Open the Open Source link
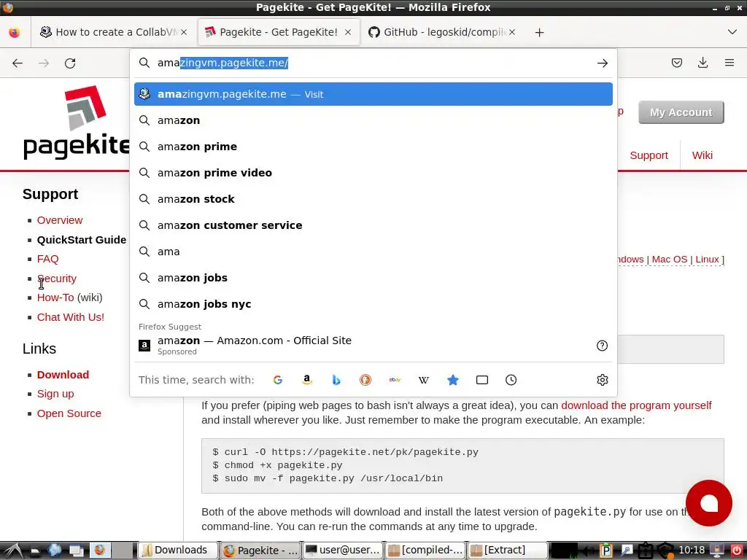This screenshot has width=747, height=560. 69,413
